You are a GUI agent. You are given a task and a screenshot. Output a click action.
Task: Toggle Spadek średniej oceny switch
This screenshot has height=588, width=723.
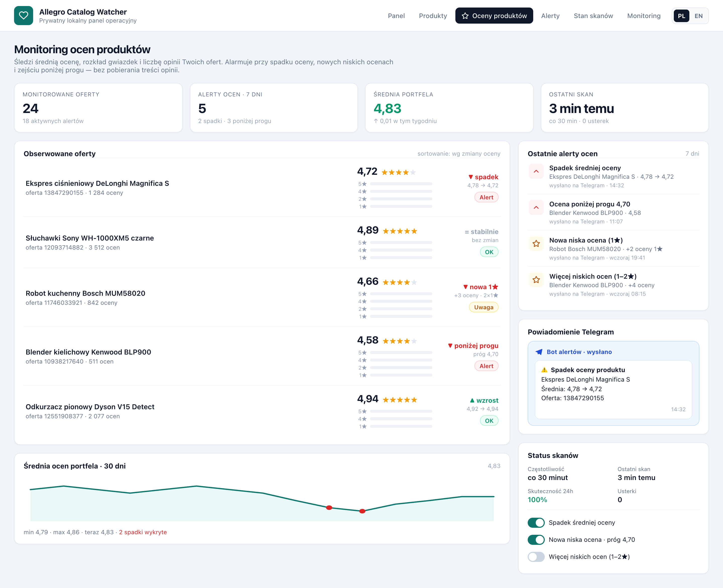[x=536, y=523]
